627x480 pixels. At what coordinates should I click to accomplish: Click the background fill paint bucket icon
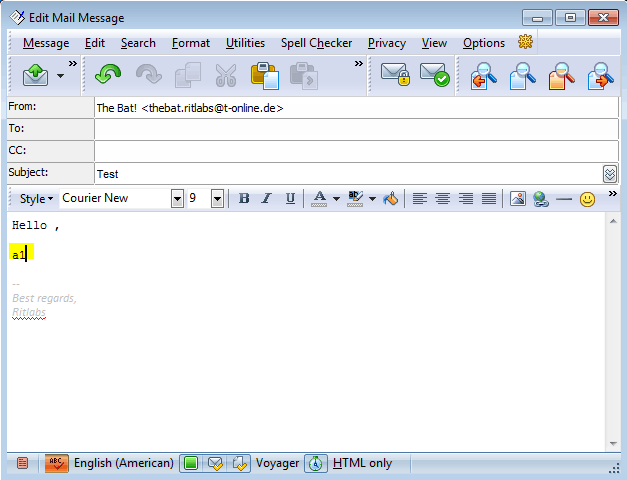coord(391,198)
